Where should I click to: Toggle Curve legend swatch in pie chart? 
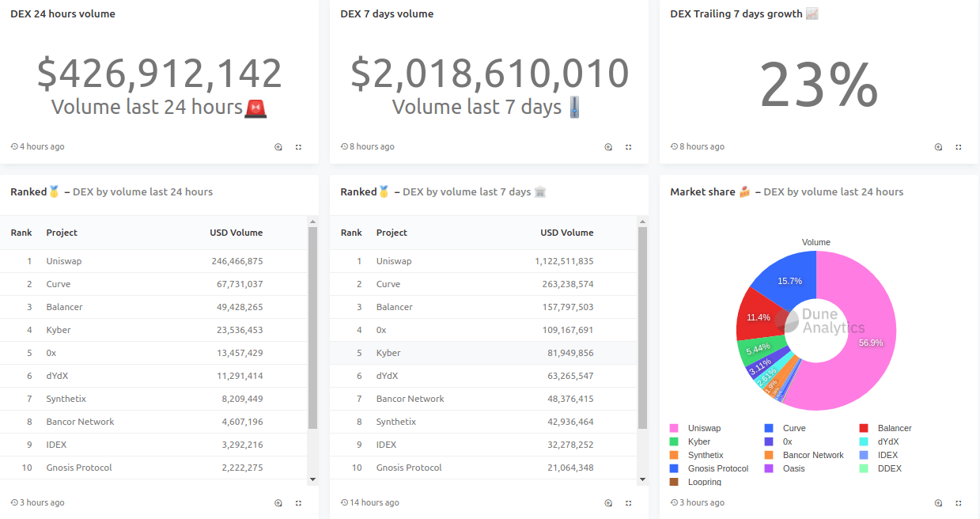pyautogui.click(x=769, y=428)
